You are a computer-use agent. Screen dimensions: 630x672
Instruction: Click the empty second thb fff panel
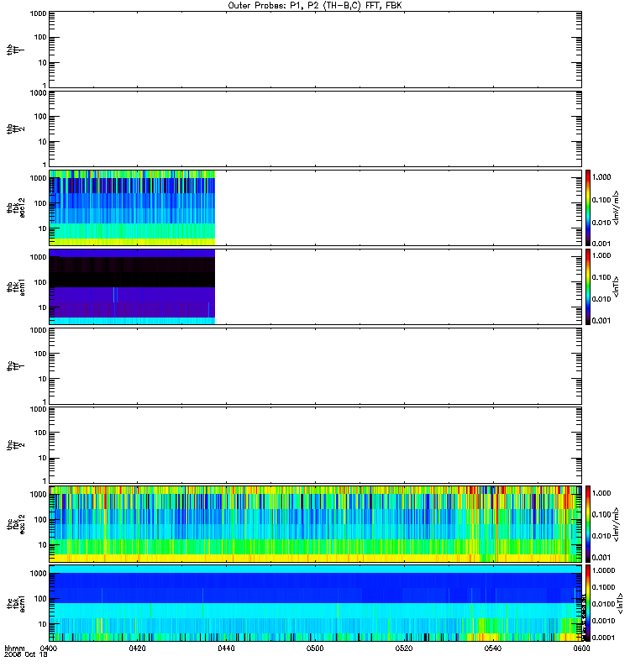(x=316, y=129)
